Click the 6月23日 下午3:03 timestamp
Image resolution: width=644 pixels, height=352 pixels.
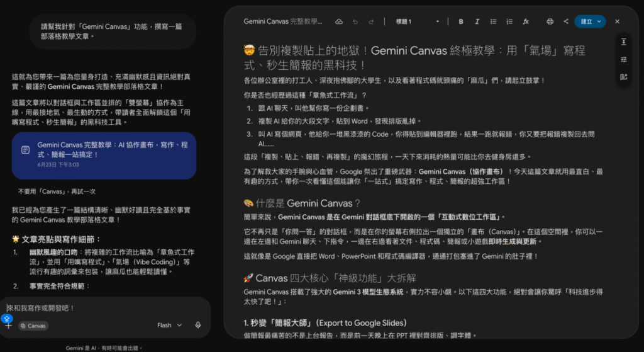58,165
